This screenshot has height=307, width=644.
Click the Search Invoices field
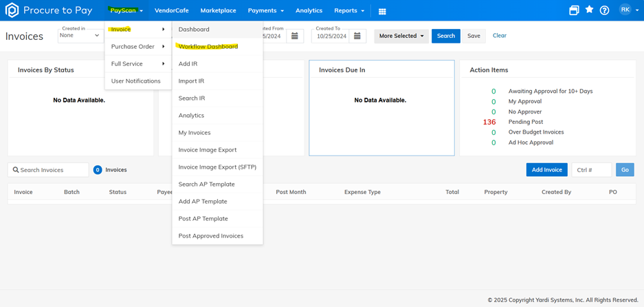pos(48,170)
